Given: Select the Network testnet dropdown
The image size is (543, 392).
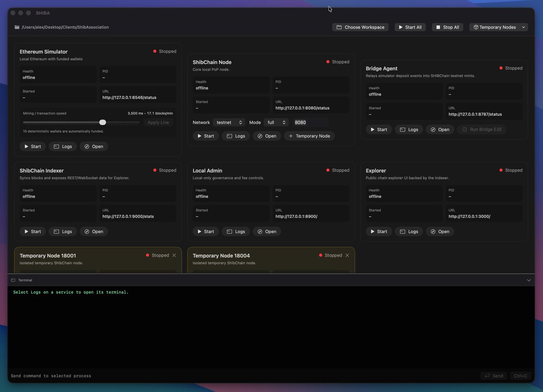Looking at the screenshot, I should pos(229,122).
